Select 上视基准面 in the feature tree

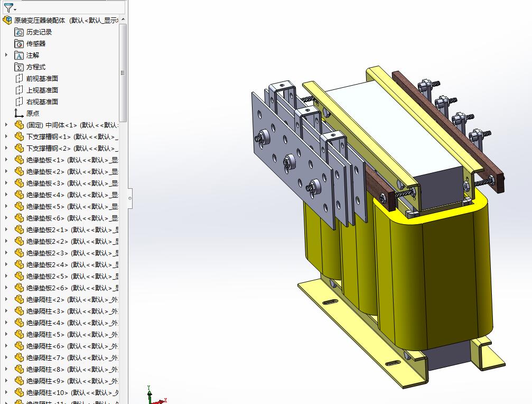click(42, 90)
